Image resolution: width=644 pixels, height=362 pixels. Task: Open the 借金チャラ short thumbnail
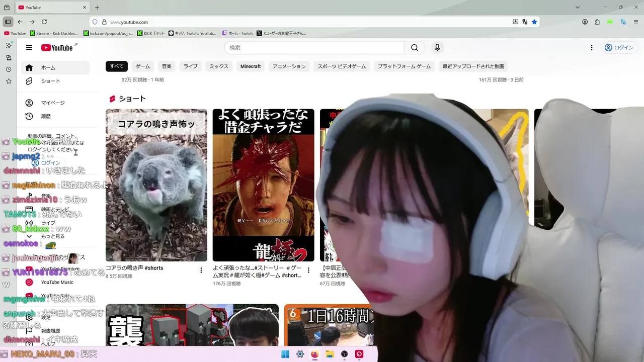(263, 185)
